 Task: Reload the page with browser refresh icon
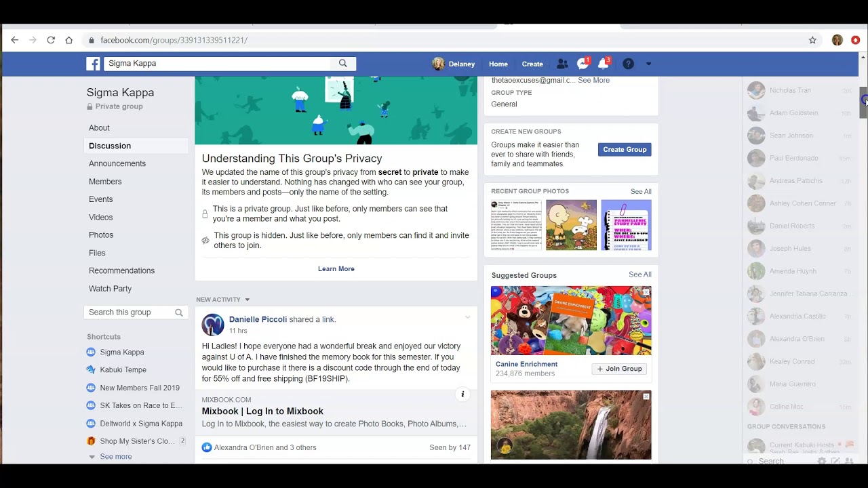[51, 40]
